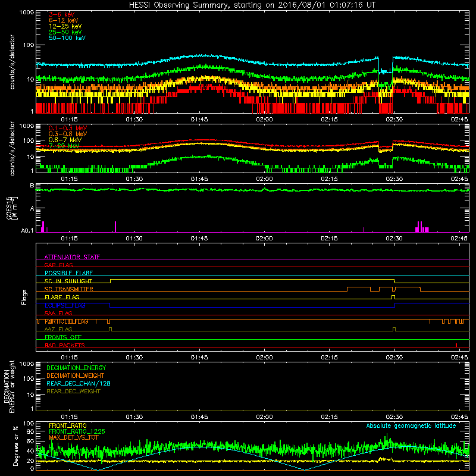The image size is (476, 476).
Task: Click the Degrees or % axis title
Action: point(16,446)
